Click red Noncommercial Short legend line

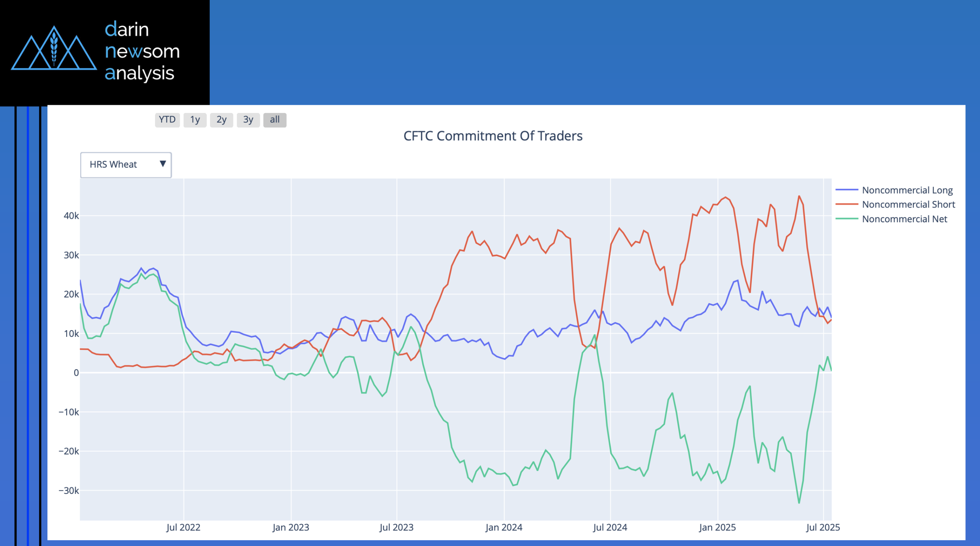[846, 204]
